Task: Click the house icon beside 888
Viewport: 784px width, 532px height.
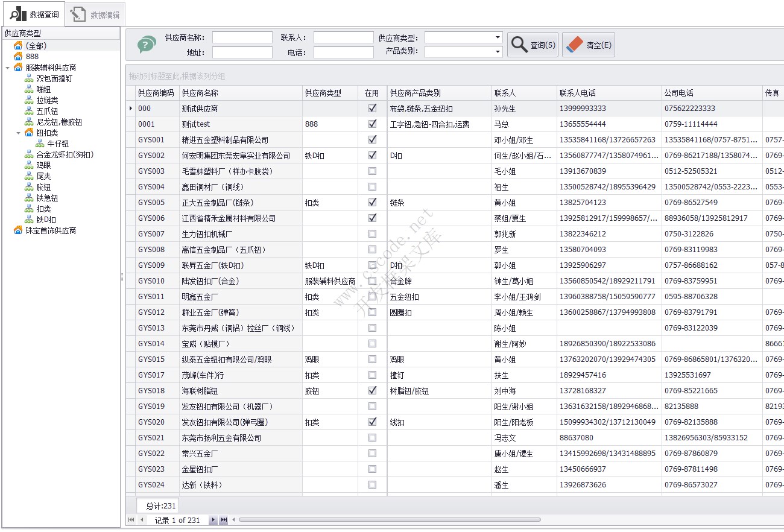Action: (18, 57)
